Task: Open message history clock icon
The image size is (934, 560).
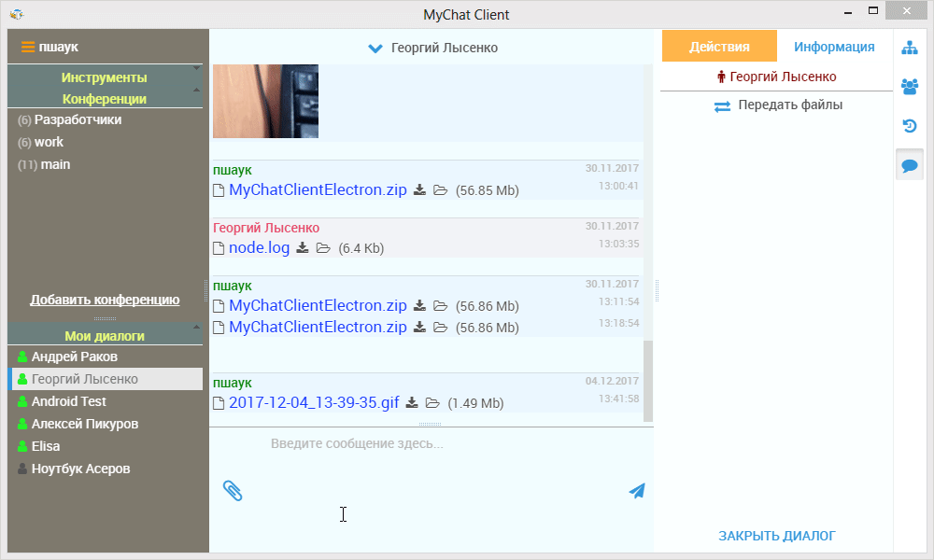Action: click(909, 126)
